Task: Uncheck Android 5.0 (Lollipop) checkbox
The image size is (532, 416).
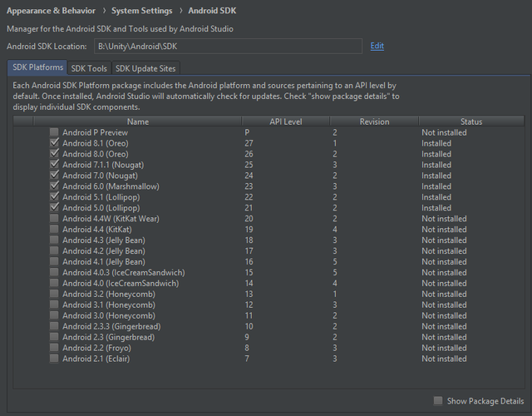Action: pos(54,207)
